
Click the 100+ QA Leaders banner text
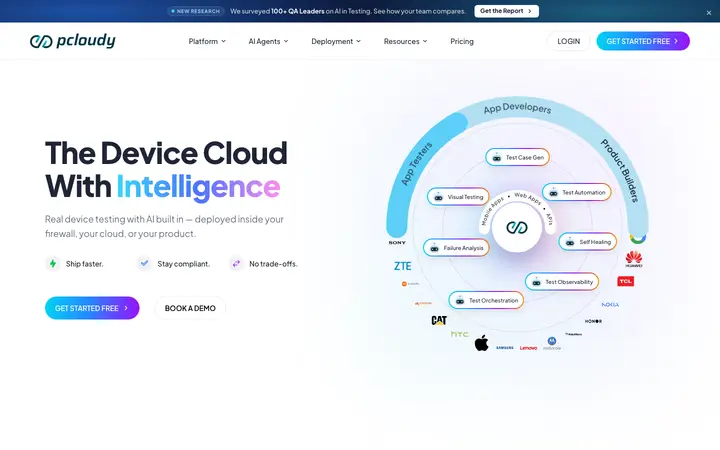(298, 11)
